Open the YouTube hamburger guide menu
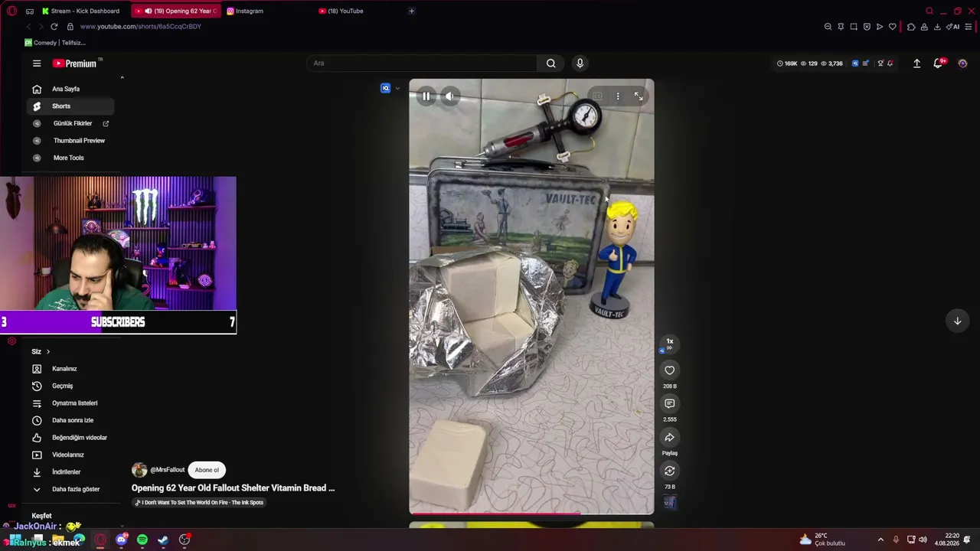 click(37, 64)
